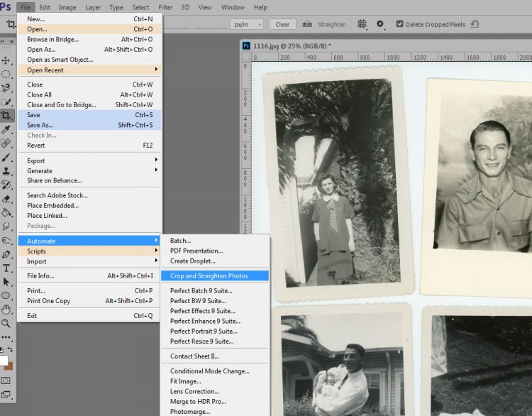Screen dimensions: 532x416
Task: Select the Type tool
Action: tap(6, 268)
